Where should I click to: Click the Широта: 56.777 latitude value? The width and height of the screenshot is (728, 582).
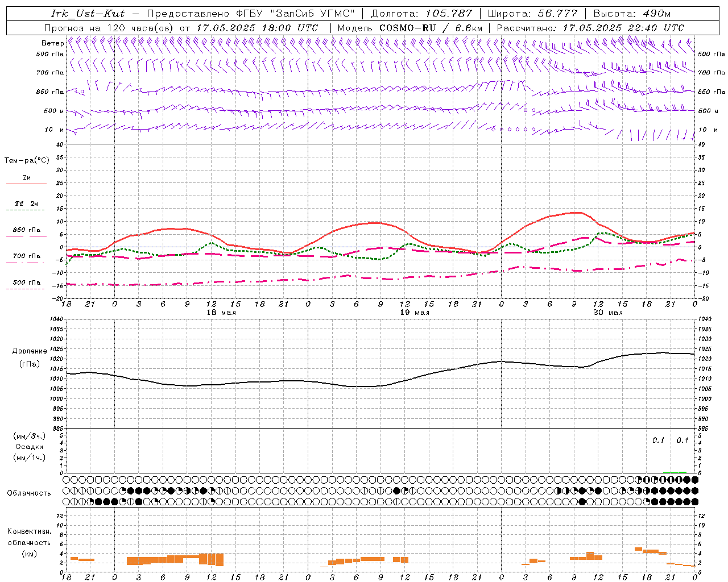coord(532,14)
